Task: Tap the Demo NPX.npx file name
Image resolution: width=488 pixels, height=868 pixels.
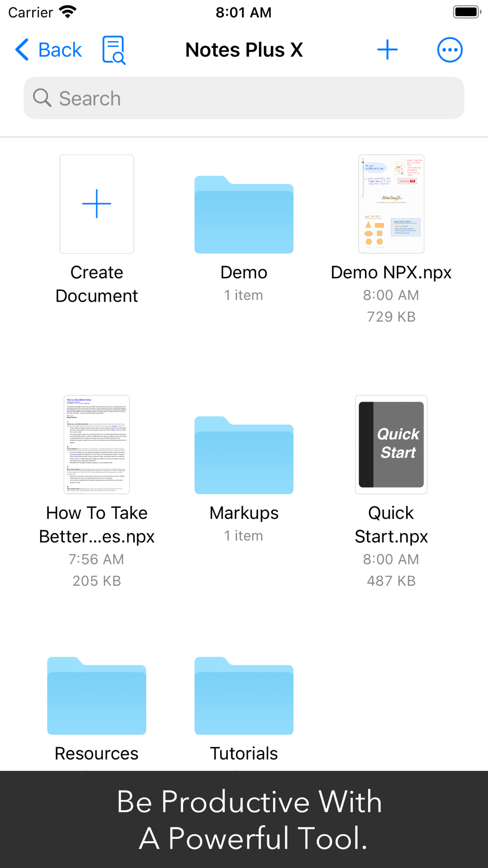Action: pos(391,272)
